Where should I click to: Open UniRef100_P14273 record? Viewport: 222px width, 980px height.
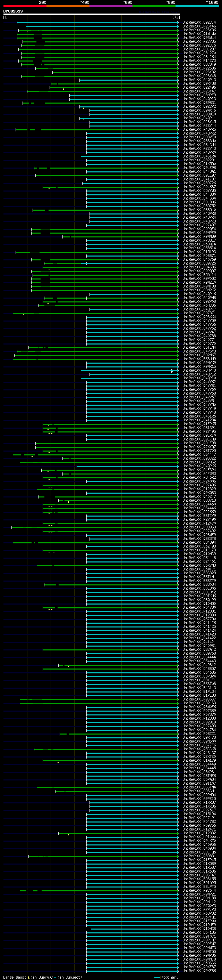(199, 60)
